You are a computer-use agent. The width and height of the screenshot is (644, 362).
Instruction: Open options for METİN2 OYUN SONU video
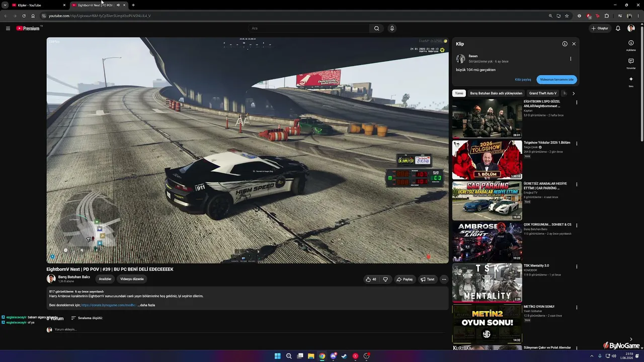pos(577,308)
